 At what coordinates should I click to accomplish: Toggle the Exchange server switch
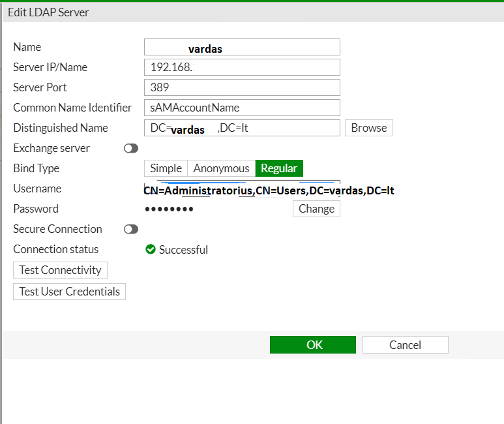click(131, 148)
